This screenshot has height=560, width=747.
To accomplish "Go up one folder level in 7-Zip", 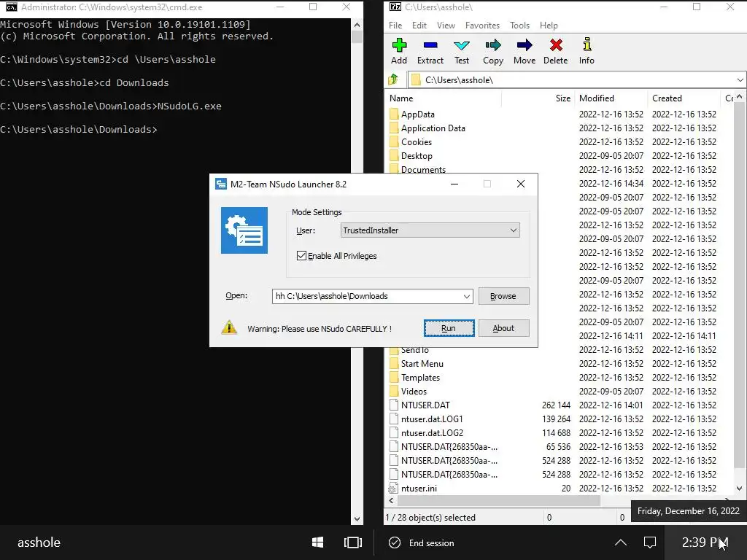I will [x=393, y=79].
